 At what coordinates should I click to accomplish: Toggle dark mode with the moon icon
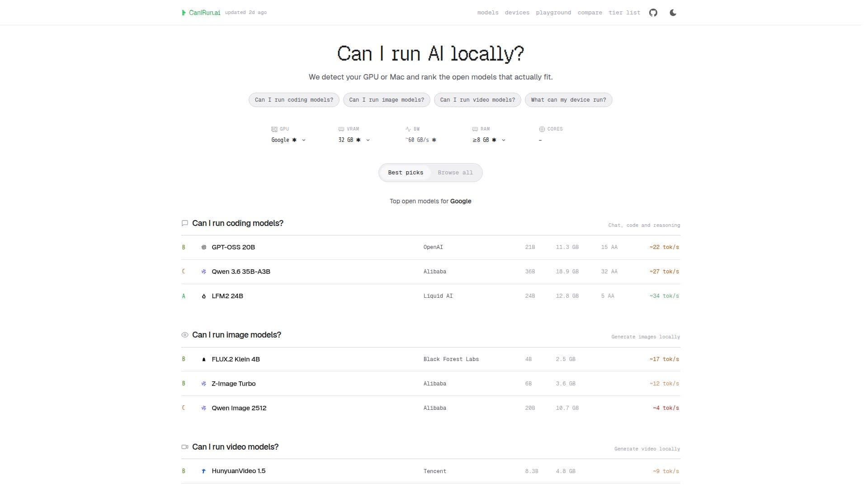[x=673, y=13]
